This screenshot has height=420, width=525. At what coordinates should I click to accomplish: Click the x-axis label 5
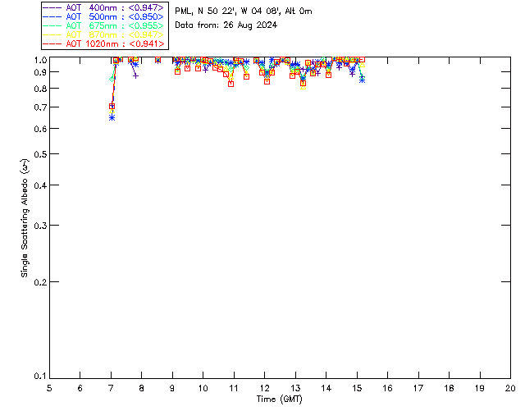[x=49, y=389]
